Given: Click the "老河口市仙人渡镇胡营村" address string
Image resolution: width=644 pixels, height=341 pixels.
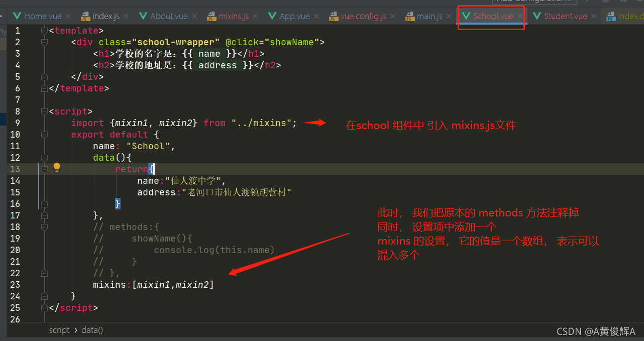Looking at the screenshot, I should [237, 192].
